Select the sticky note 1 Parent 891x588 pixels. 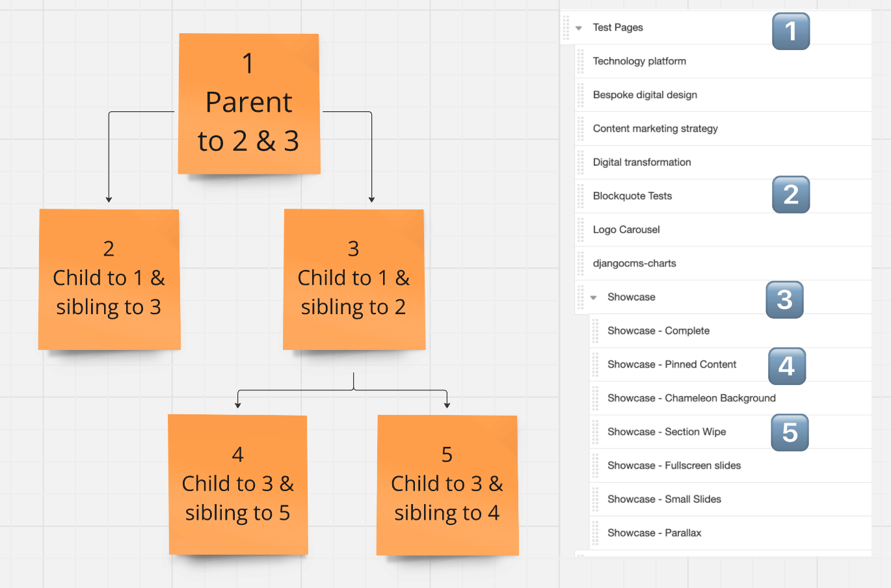249,104
